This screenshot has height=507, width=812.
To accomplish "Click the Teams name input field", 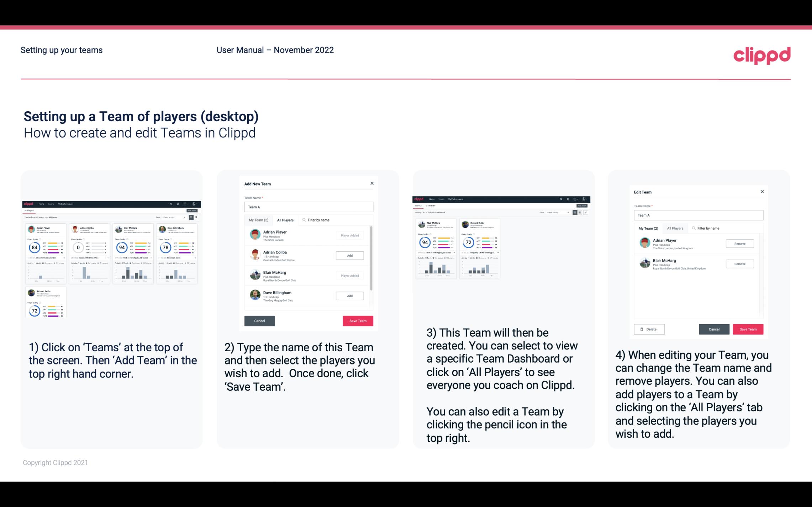I will pyautogui.click(x=309, y=207).
